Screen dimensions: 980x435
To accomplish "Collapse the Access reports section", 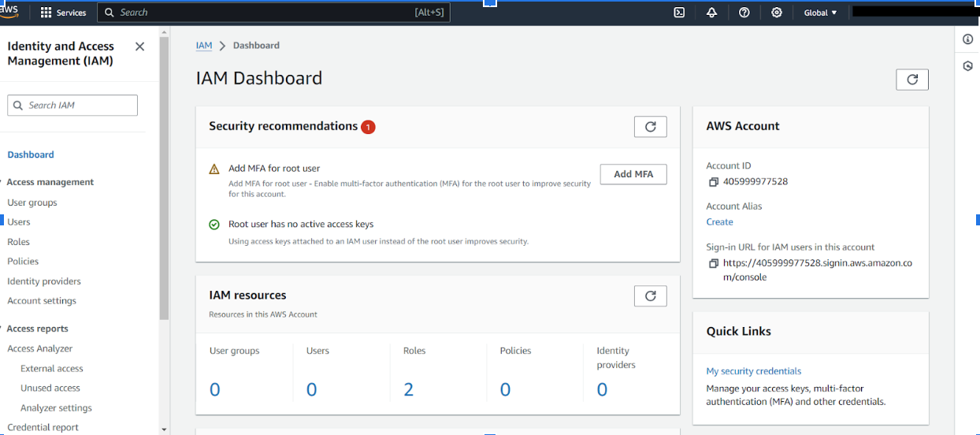I will click(3, 329).
